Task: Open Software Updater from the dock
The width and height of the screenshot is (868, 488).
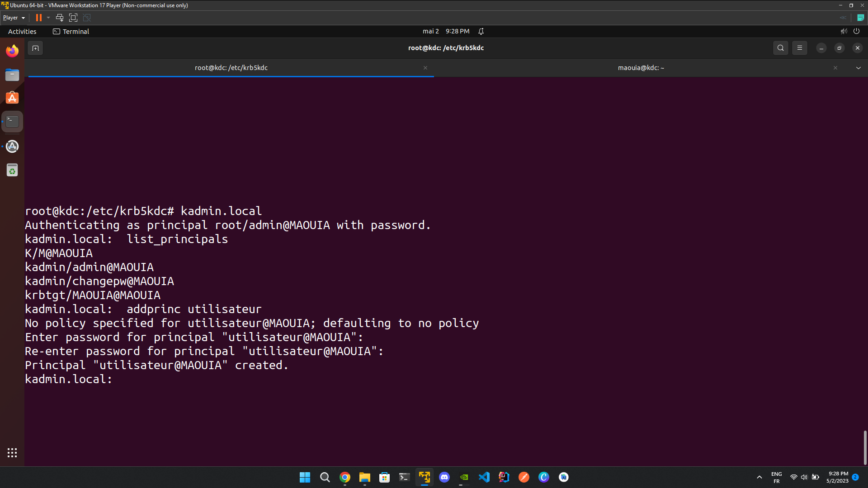Action: (x=12, y=146)
